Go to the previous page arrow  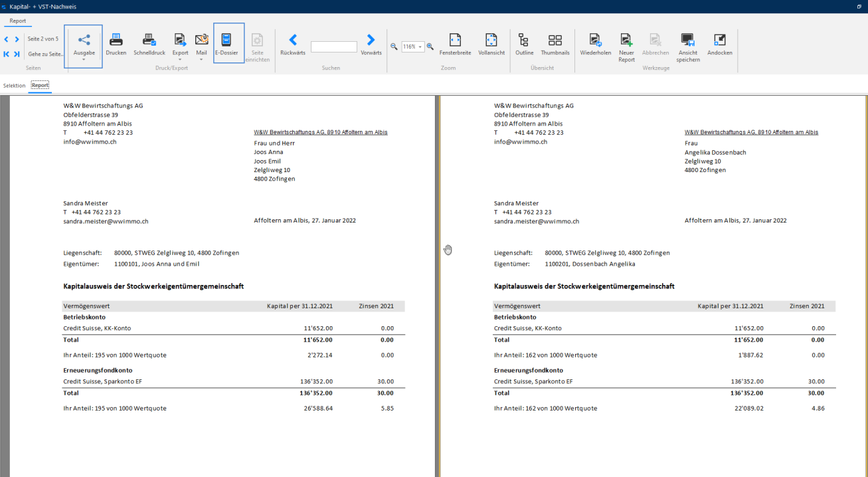[7, 39]
